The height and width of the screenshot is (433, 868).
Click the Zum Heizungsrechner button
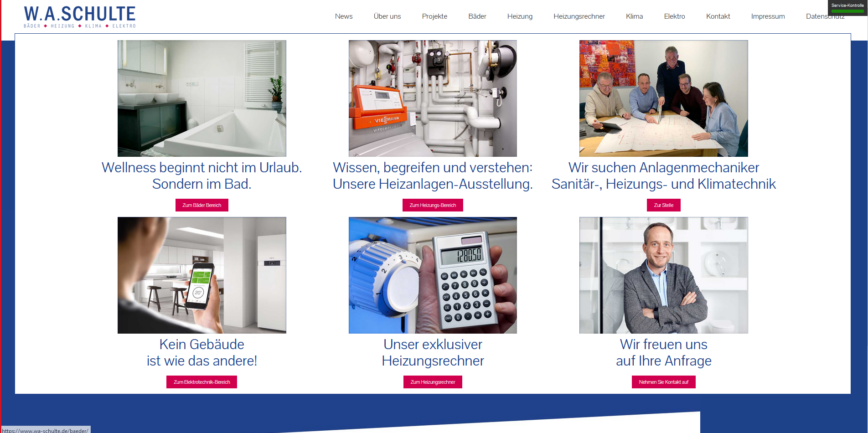(433, 382)
